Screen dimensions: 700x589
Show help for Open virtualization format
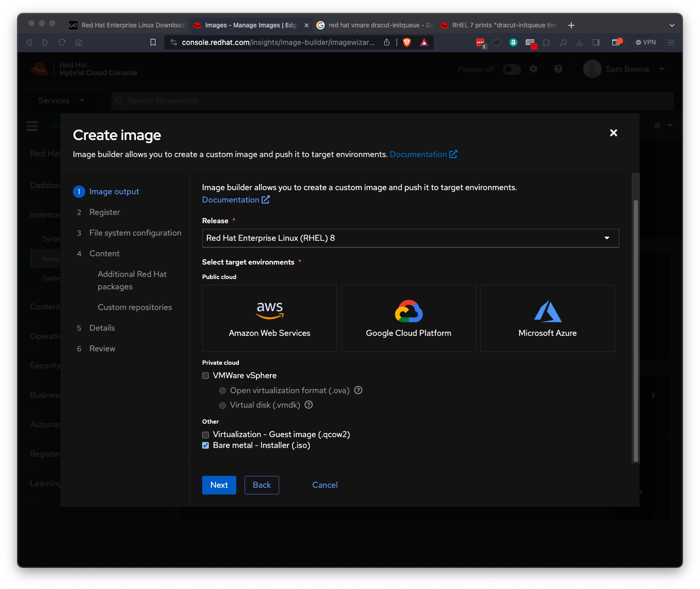pyautogui.click(x=358, y=391)
